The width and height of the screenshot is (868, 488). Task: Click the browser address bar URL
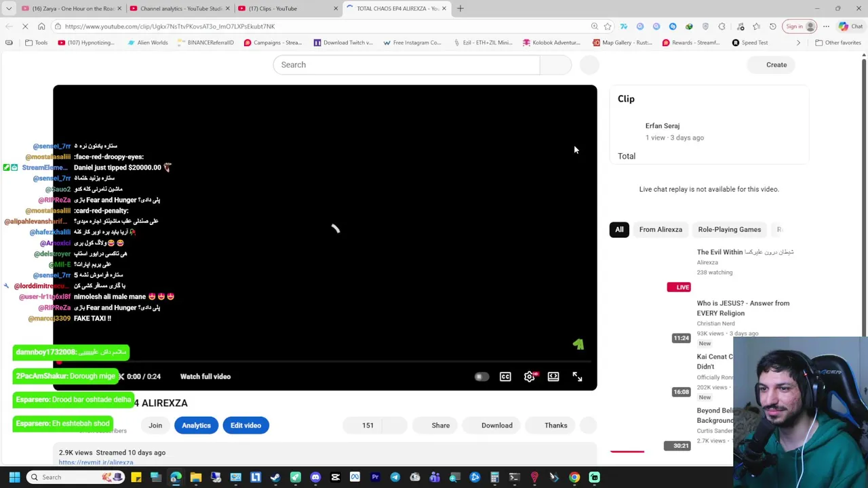tap(319, 26)
